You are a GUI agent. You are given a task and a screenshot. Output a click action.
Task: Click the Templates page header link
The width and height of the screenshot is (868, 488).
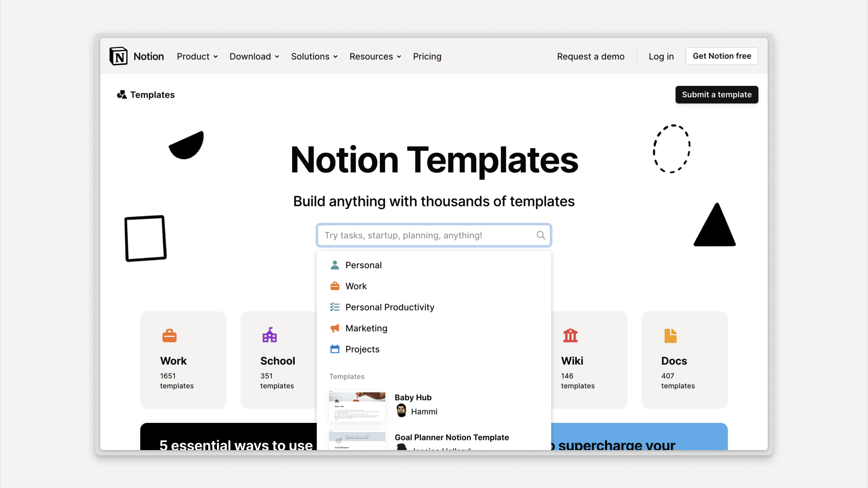(146, 94)
